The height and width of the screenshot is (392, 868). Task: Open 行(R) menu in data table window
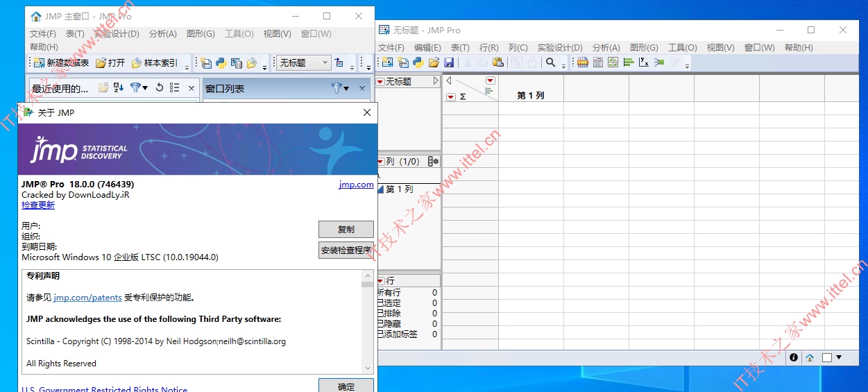tap(488, 48)
